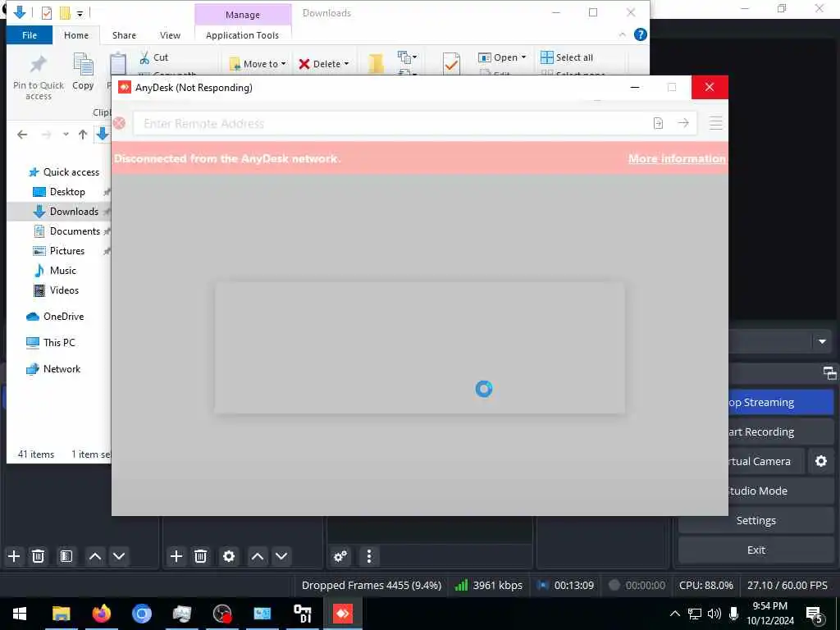Open advanced audio properties gears in OBS
Viewport: 840px width, 630px height.
pyautogui.click(x=340, y=556)
